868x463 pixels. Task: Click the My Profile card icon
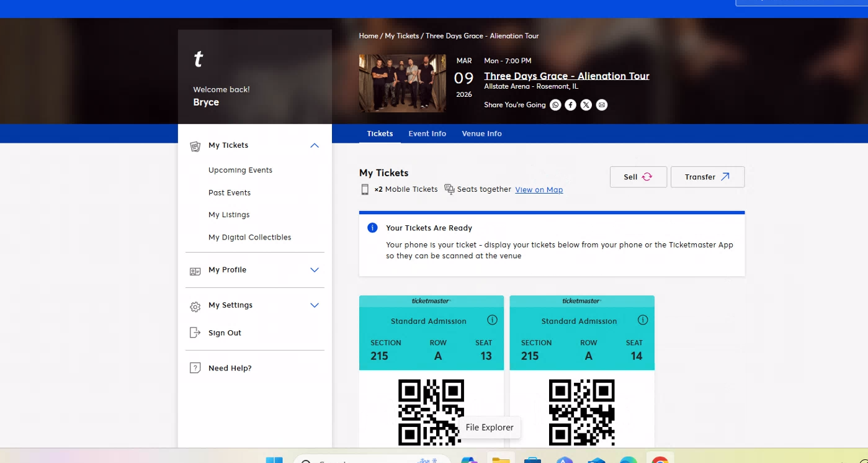click(195, 271)
